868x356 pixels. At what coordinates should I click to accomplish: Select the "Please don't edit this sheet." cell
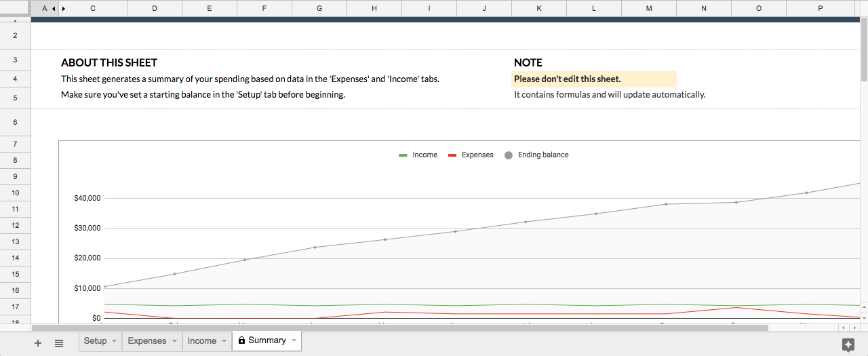pos(593,79)
